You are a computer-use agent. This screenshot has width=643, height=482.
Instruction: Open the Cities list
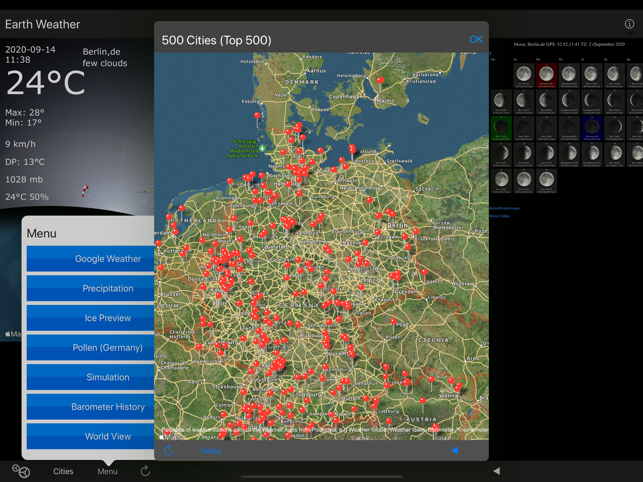click(63, 471)
